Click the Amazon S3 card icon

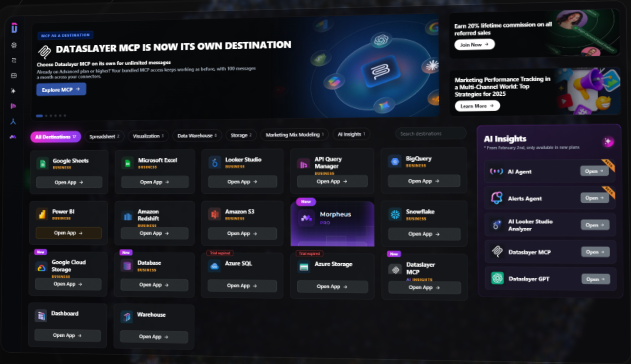point(214,214)
